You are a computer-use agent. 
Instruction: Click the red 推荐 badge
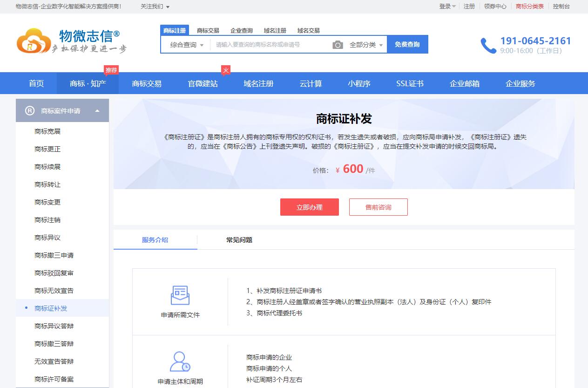[111, 70]
